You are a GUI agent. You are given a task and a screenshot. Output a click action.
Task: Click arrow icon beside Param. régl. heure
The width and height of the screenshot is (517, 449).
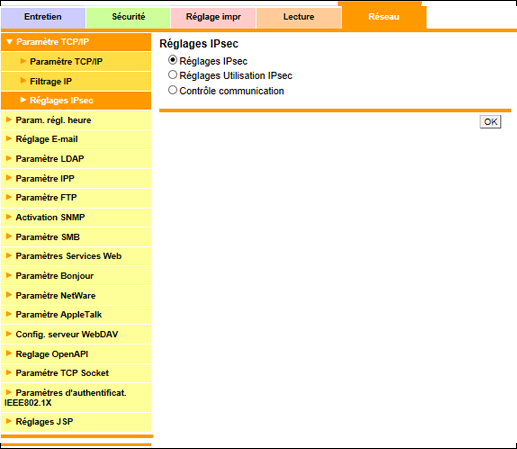coord(9,119)
